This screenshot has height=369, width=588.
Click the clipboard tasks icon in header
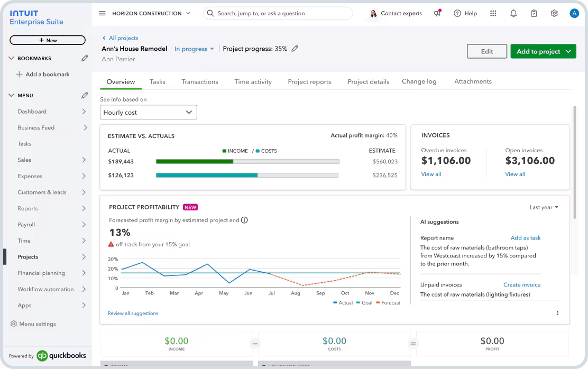534,13
